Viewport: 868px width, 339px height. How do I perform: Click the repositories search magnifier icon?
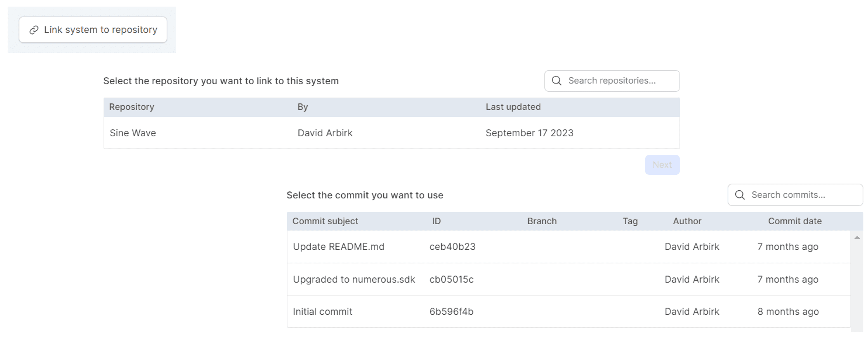point(556,81)
